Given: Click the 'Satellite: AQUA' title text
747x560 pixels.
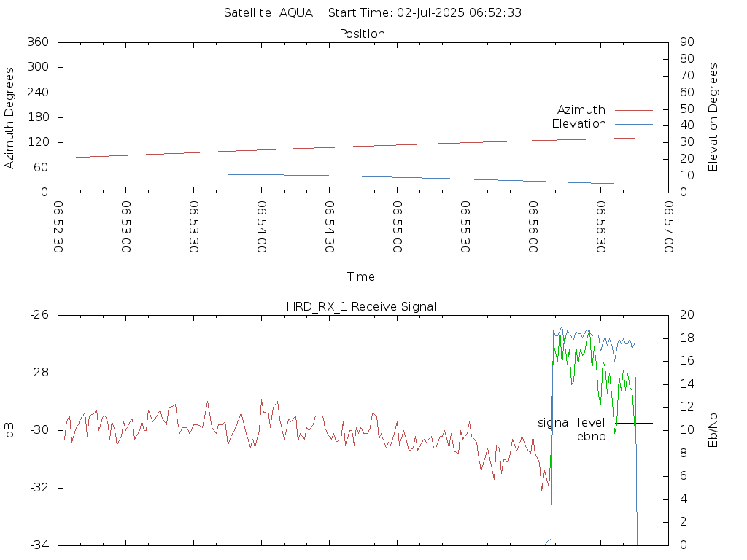Looking at the screenshot, I should point(268,13).
